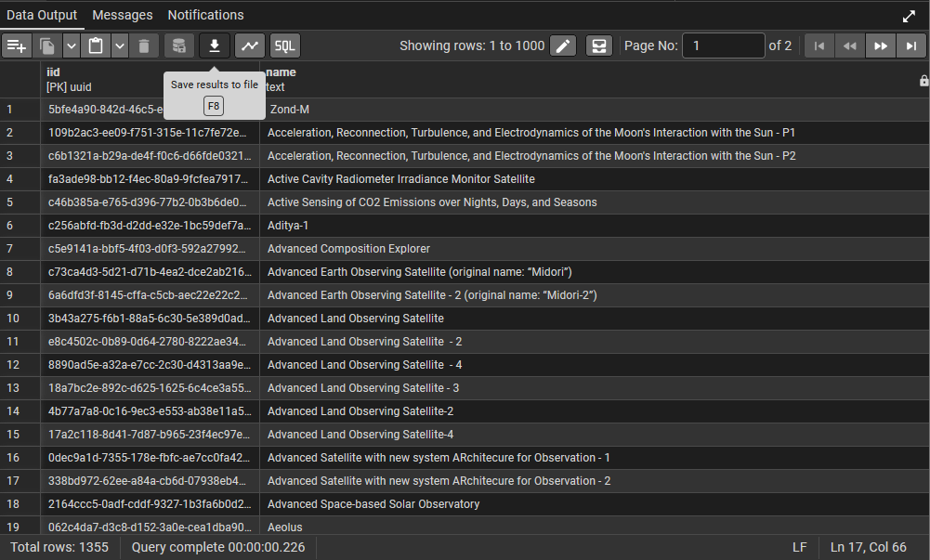Go to the next page button

881,46
